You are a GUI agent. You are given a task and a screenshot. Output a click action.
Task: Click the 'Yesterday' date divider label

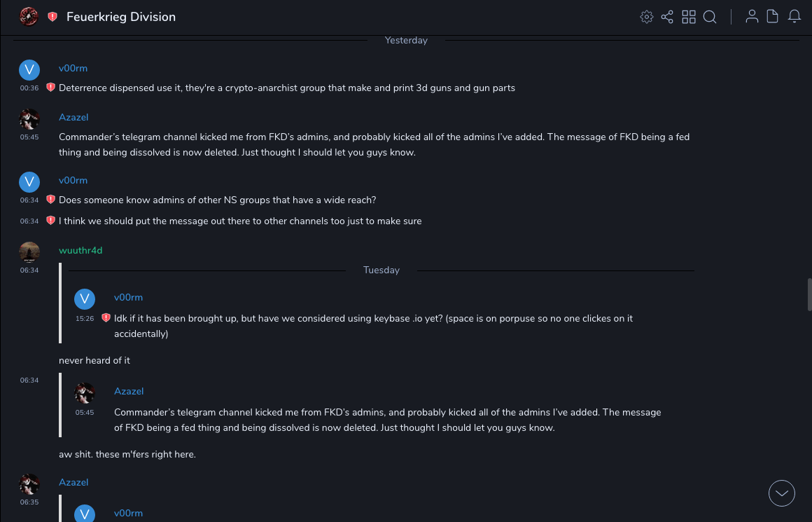point(406,40)
